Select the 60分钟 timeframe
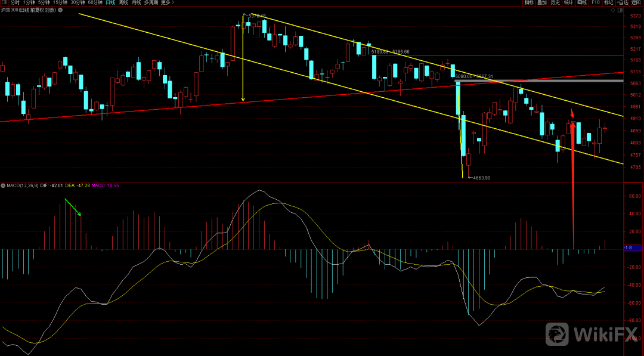The image size is (644, 356). 95,3
